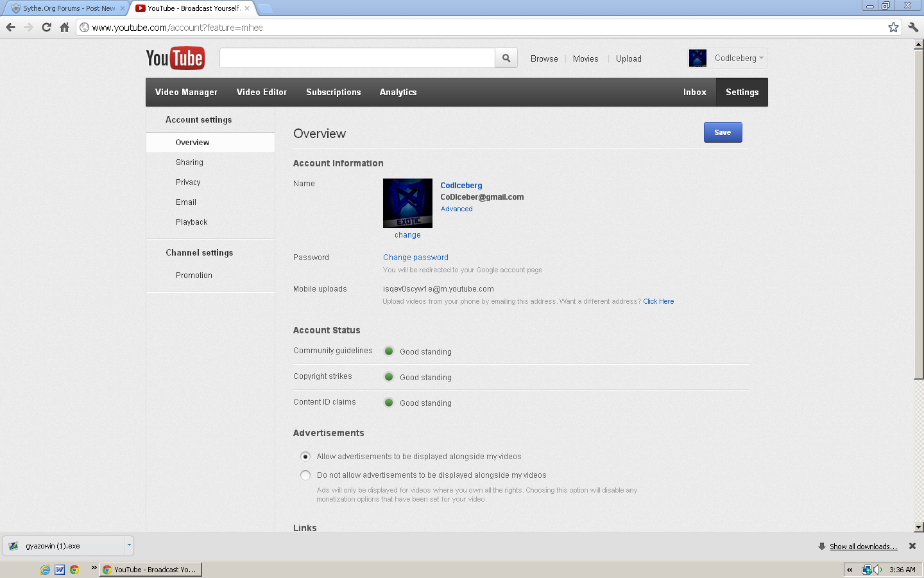Close the Sythe.Org Forums tab
924x578 pixels.
click(x=123, y=8)
